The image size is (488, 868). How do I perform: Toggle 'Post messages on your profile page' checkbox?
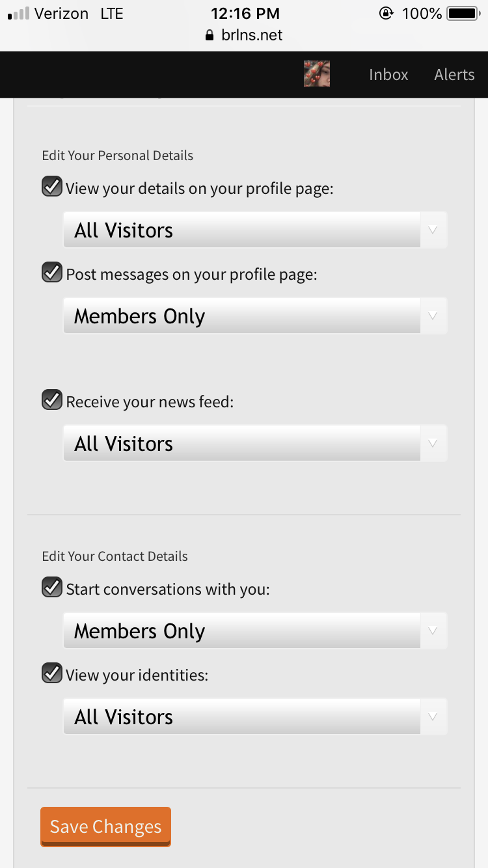coord(52,273)
